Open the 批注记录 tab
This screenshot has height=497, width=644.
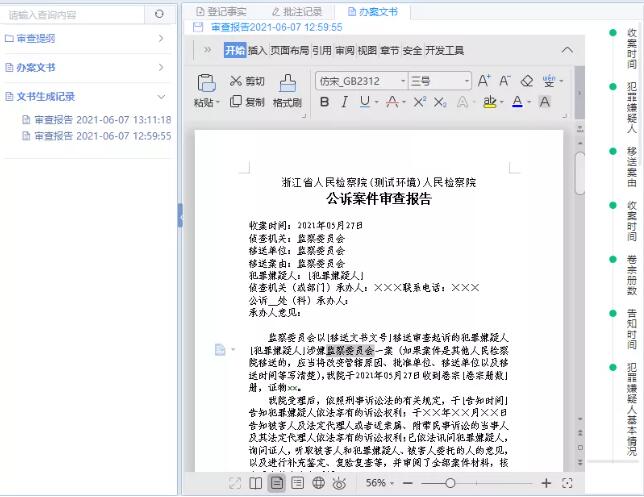297,12
